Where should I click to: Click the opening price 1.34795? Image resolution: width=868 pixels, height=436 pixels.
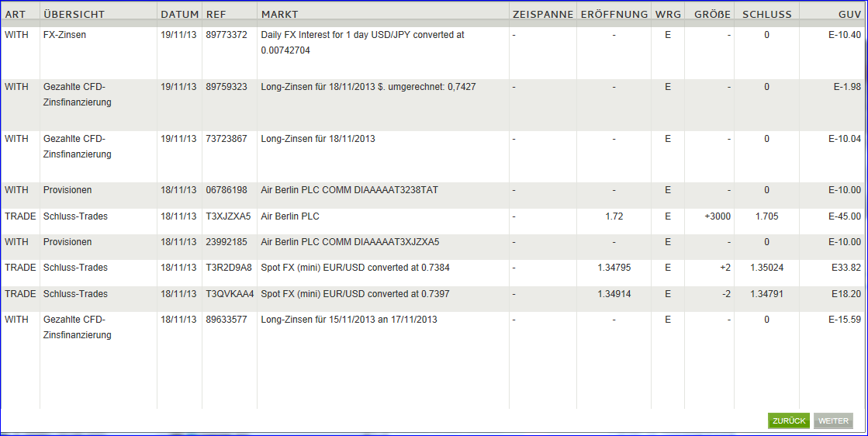coord(614,267)
